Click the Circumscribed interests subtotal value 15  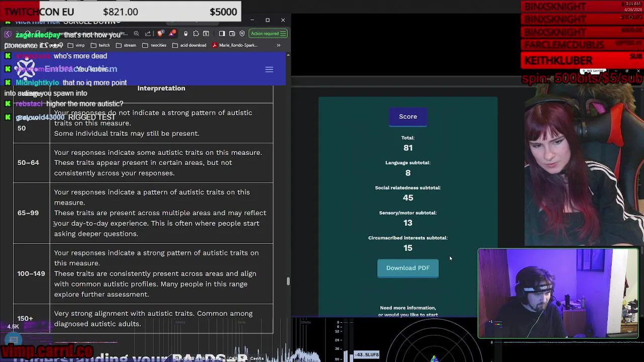[408, 248]
